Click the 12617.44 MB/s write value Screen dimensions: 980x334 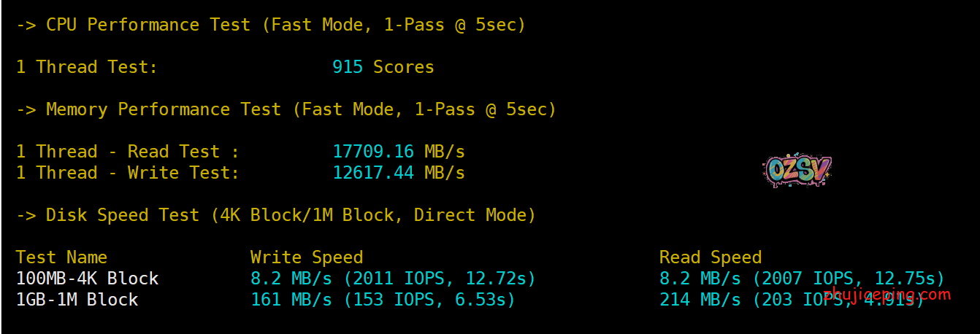[x=398, y=173]
